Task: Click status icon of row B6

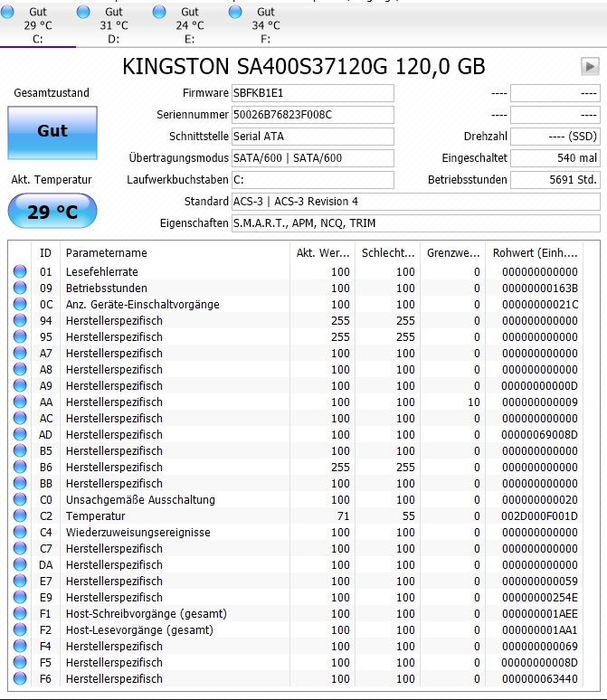Action: click(20, 467)
